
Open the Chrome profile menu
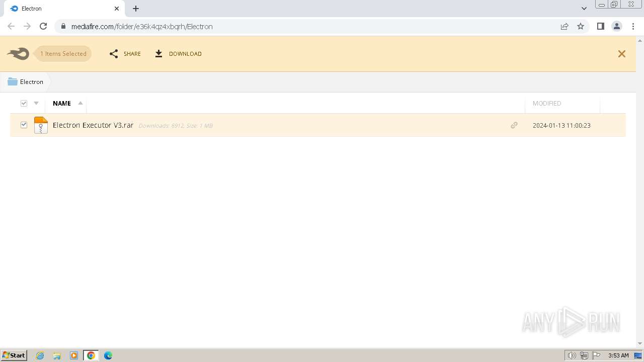617,26
